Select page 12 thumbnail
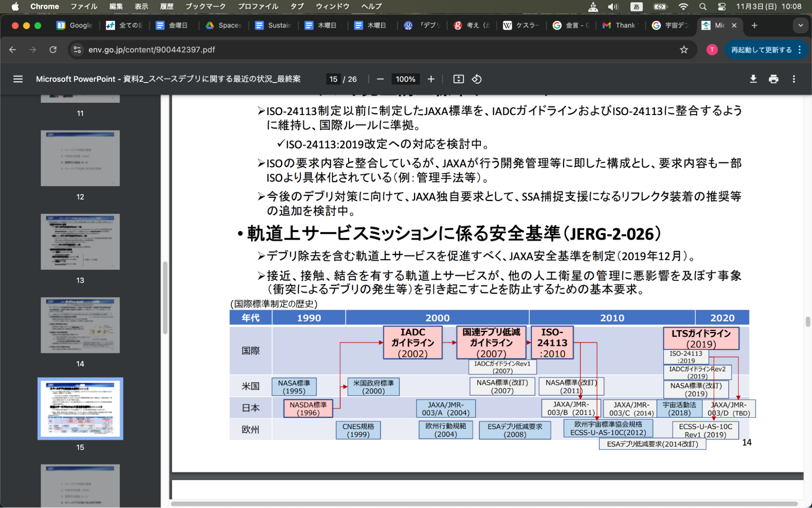Viewport: 812px width, 508px height. (x=80, y=158)
